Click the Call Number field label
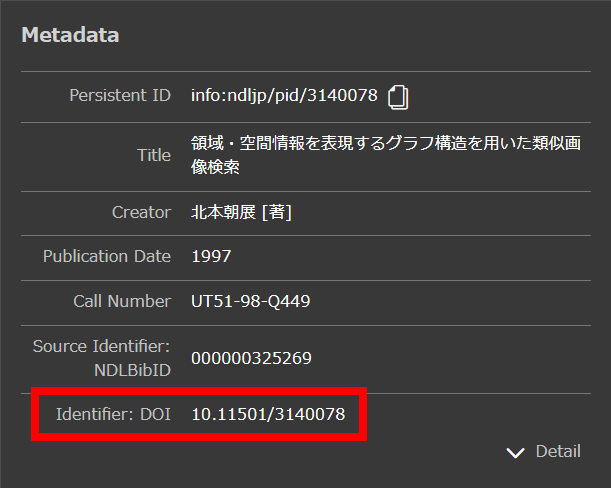This screenshot has height=488, width=611. point(122,301)
